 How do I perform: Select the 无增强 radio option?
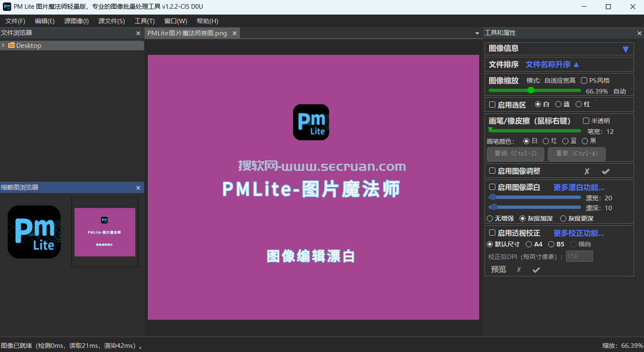[490, 219]
